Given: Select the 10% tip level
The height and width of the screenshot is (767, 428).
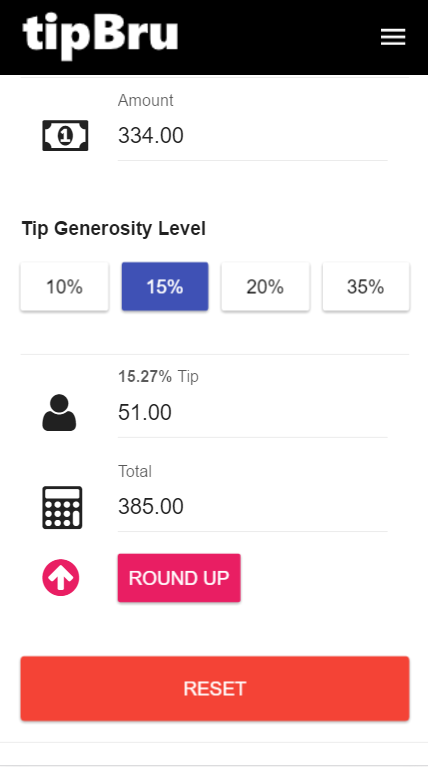Looking at the screenshot, I should coord(65,287).
